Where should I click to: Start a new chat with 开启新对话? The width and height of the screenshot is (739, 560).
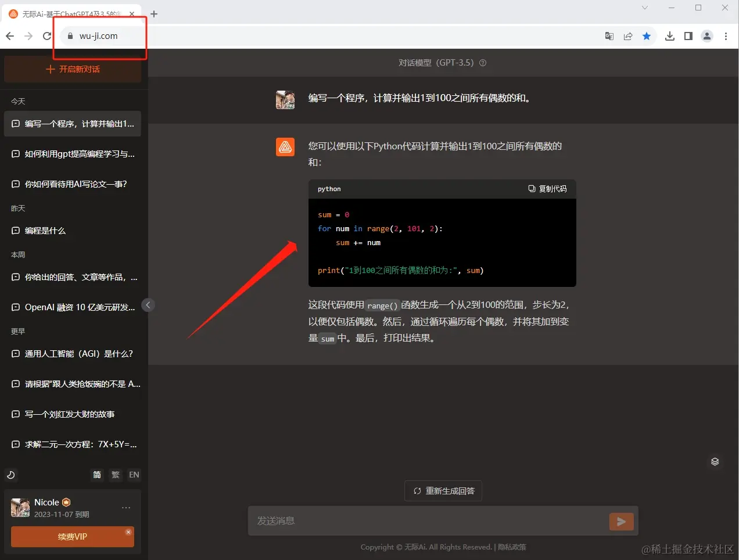(x=73, y=69)
